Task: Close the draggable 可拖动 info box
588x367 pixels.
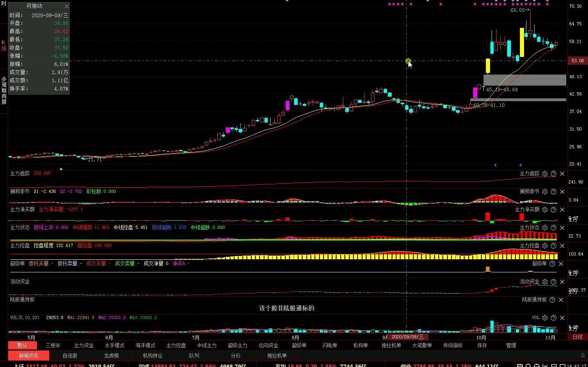Action: (x=66, y=6)
